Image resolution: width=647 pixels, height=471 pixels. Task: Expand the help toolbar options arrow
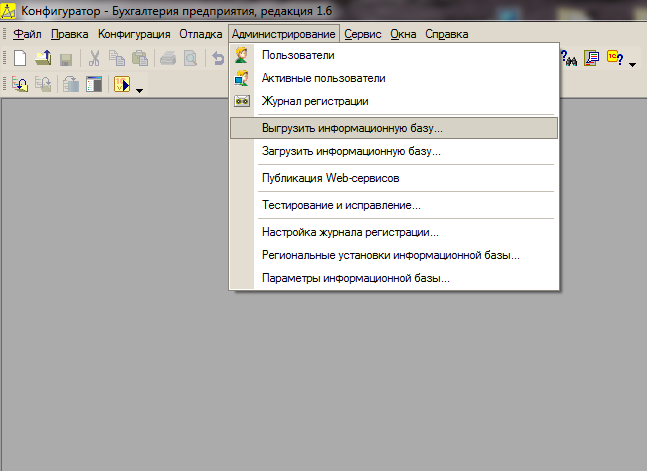click(x=632, y=64)
